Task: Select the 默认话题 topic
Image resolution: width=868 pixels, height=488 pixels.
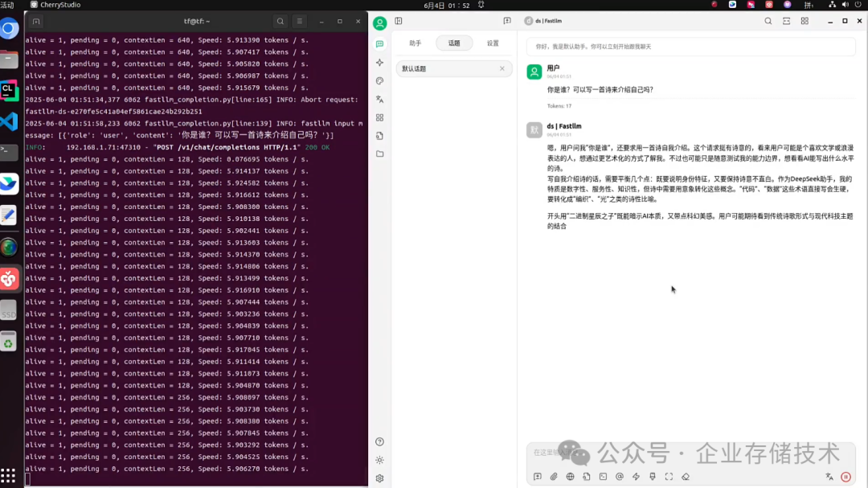Action: [454, 68]
